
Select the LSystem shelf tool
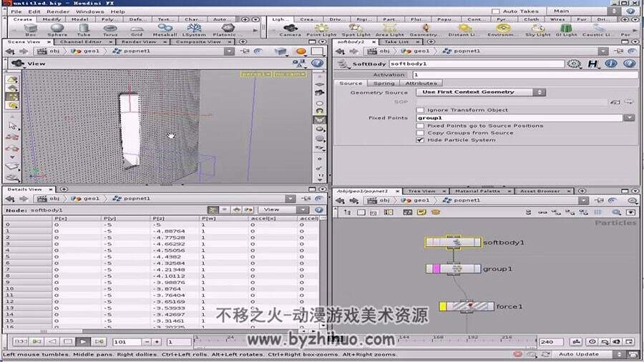click(x=194, y=29)
